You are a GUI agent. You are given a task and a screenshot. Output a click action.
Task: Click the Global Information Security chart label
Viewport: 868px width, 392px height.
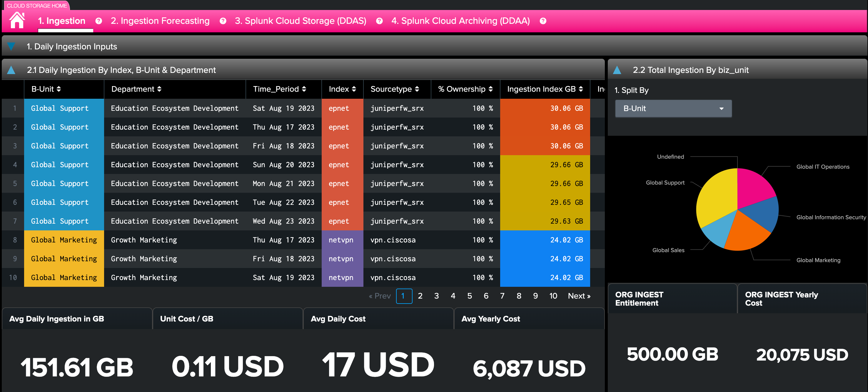[831, 217]
